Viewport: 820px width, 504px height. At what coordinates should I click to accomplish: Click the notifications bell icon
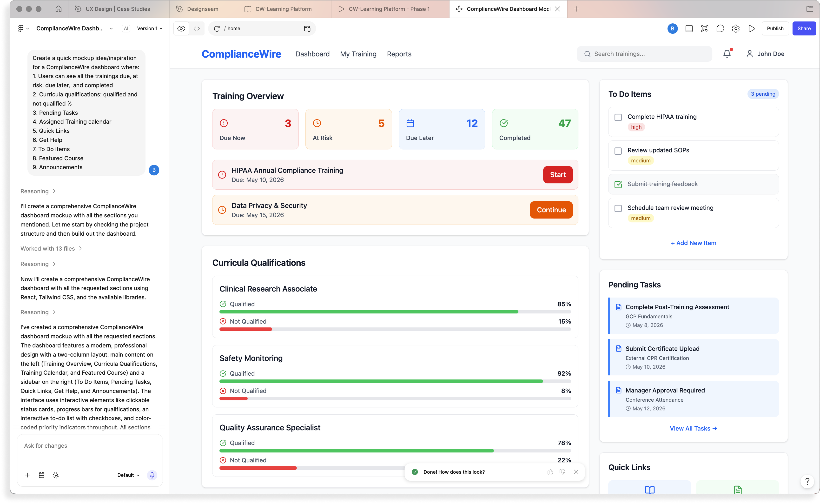[727, 54]
